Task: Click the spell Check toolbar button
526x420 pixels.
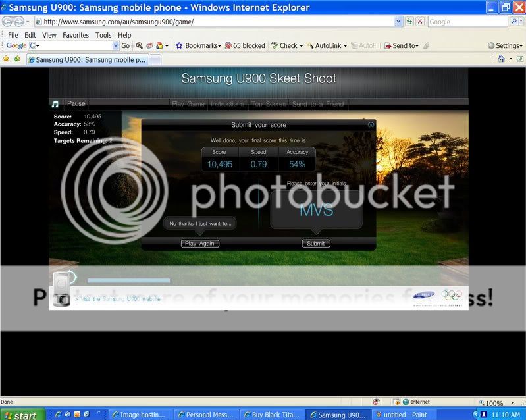Action: click(284, 45)
